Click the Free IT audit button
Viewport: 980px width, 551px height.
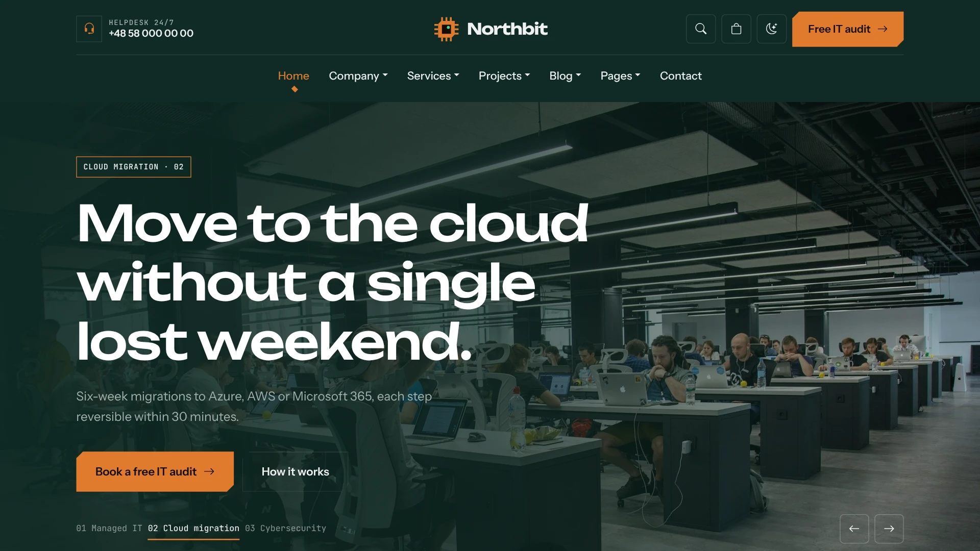pyautogui.click(x=848, y=29)
